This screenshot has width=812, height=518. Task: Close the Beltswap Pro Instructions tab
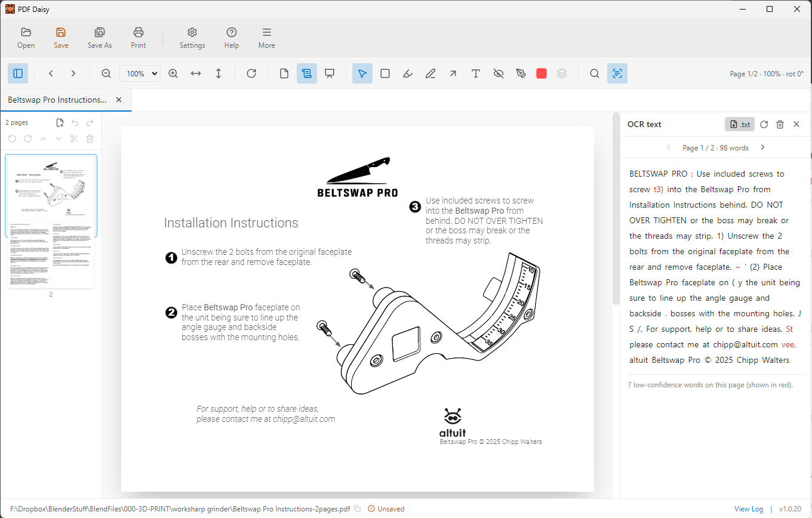tap(119, 100)
